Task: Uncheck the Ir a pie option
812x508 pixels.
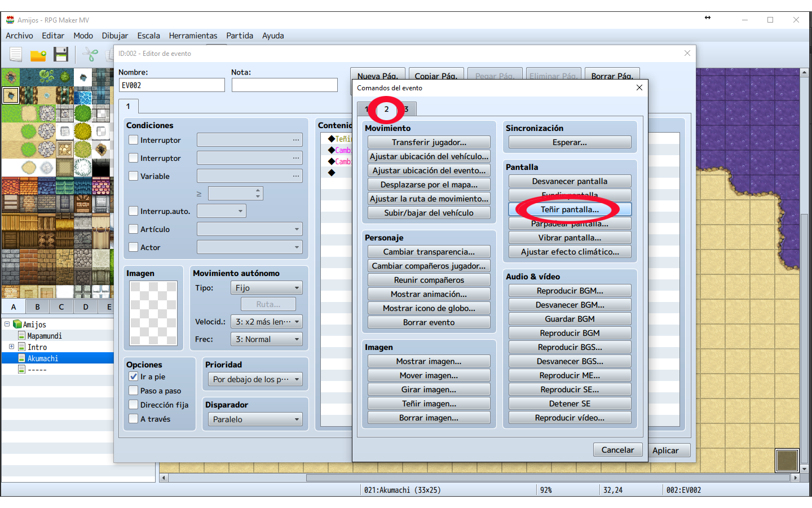Action: pos(134,376)
